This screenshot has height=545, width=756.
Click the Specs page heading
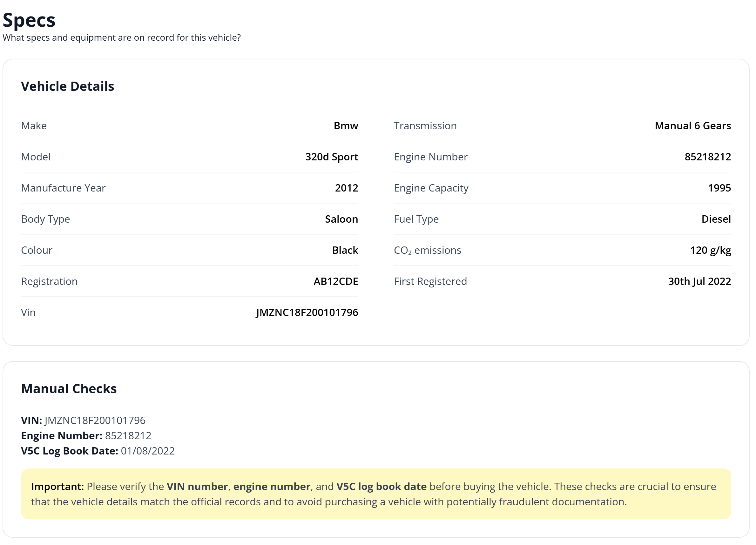click(29, 20)
